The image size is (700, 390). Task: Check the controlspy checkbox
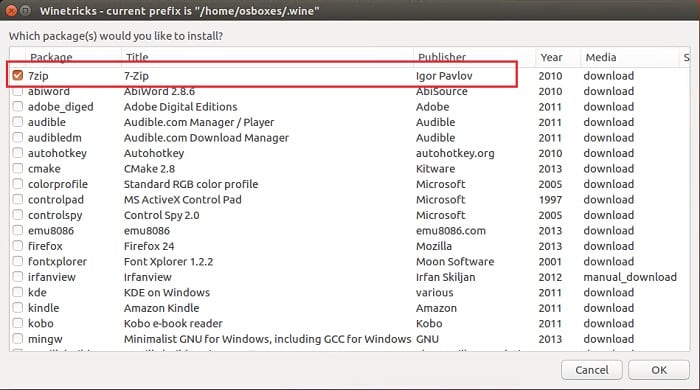coord(17,215)
